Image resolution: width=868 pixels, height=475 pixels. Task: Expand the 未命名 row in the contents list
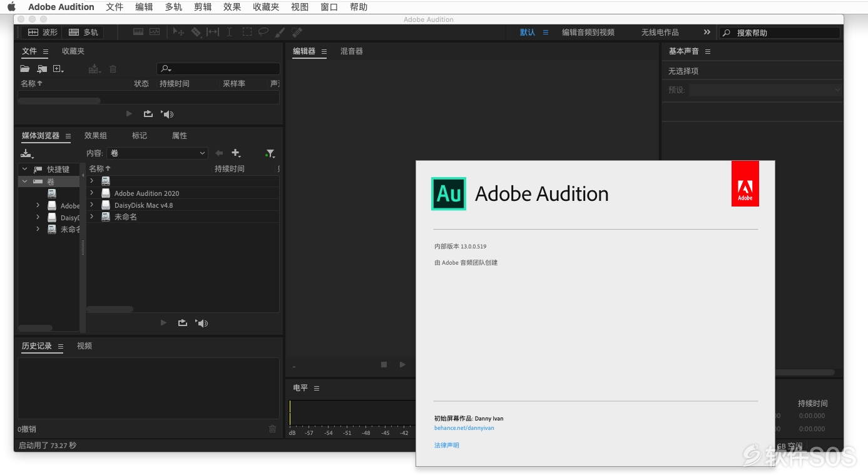[92, 217]
